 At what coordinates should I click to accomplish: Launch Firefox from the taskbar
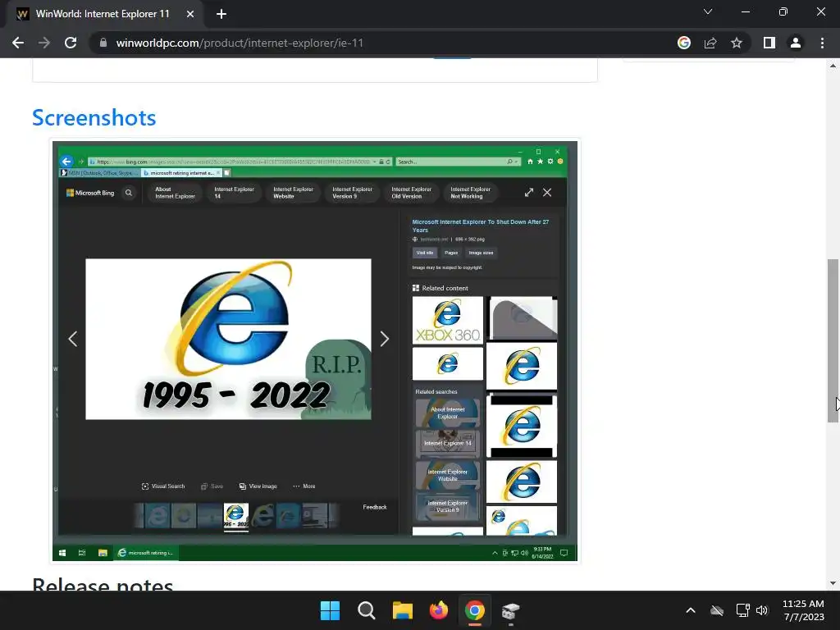438,610
